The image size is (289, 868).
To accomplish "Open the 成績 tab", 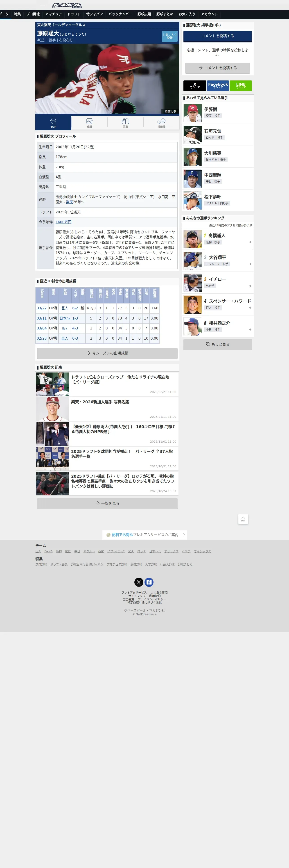I will point(89,123).
